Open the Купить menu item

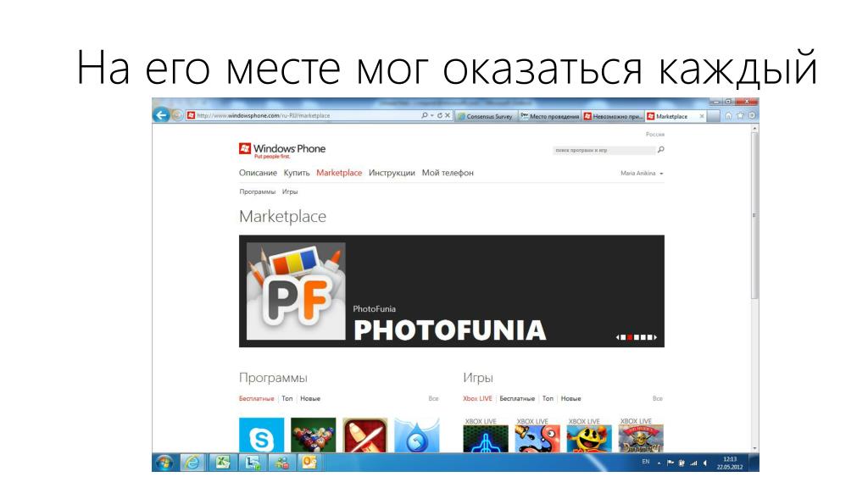point(297,173)
